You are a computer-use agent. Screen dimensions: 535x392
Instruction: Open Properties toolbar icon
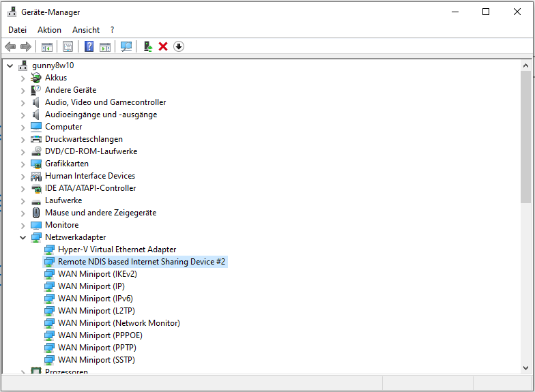[x=68, y=46]
